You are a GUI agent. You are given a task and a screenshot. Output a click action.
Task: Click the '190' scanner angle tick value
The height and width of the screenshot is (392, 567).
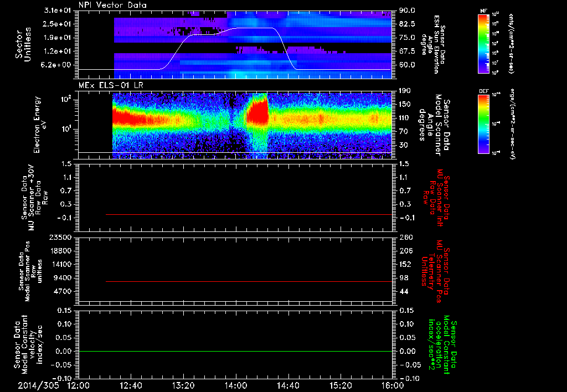pos(405,91)
